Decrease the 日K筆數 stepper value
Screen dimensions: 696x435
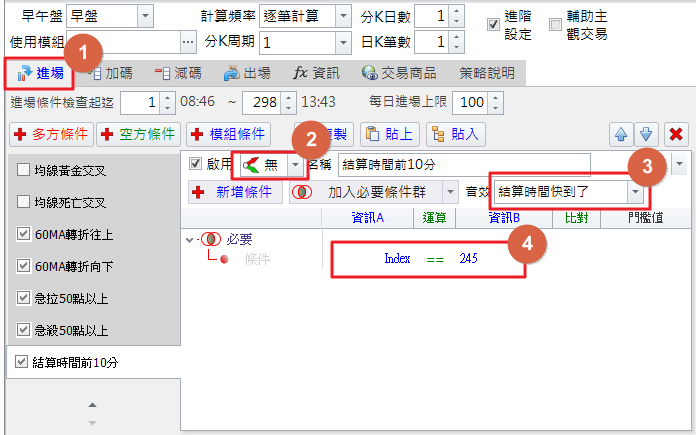tap(457, 47)
